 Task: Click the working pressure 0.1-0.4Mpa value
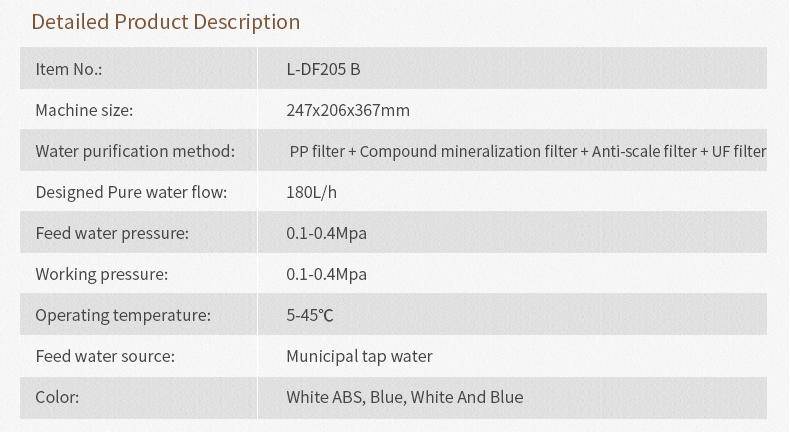[326, 274]
